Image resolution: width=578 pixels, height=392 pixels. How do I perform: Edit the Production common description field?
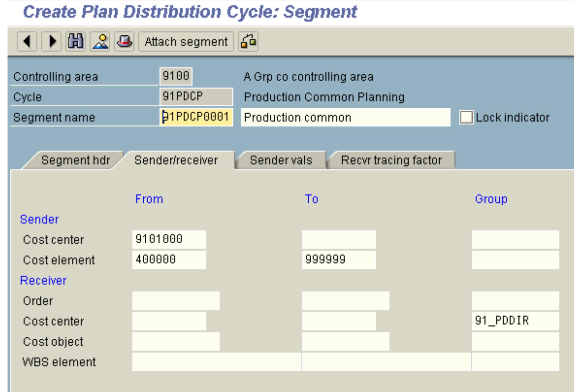point(345,117)
